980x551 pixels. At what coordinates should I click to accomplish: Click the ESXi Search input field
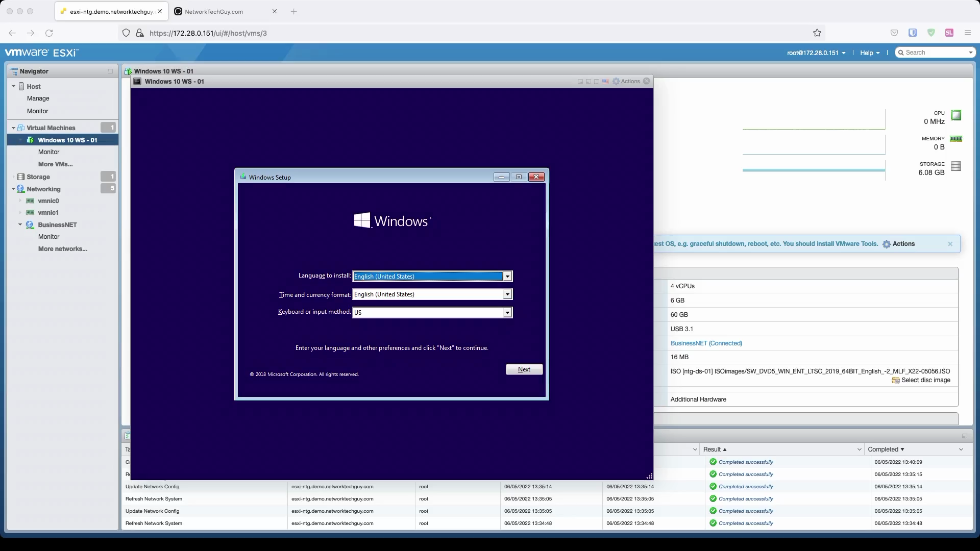point(936,53)
